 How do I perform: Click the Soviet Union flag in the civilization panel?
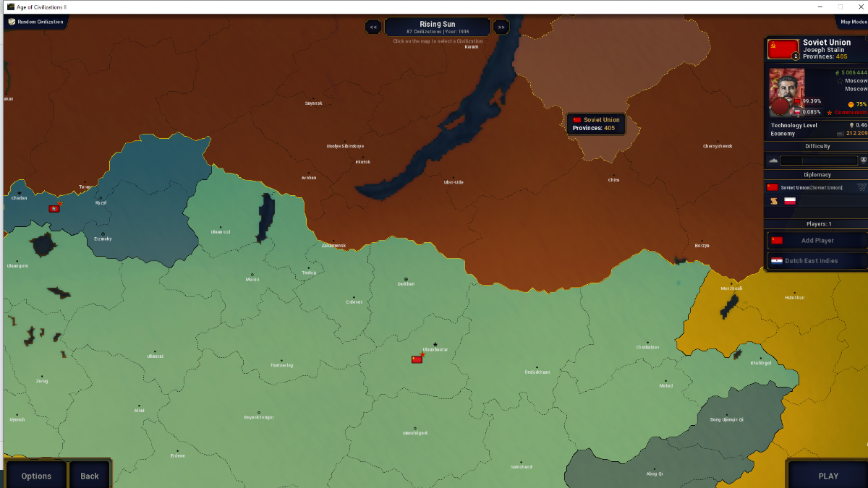click(783, 49)
